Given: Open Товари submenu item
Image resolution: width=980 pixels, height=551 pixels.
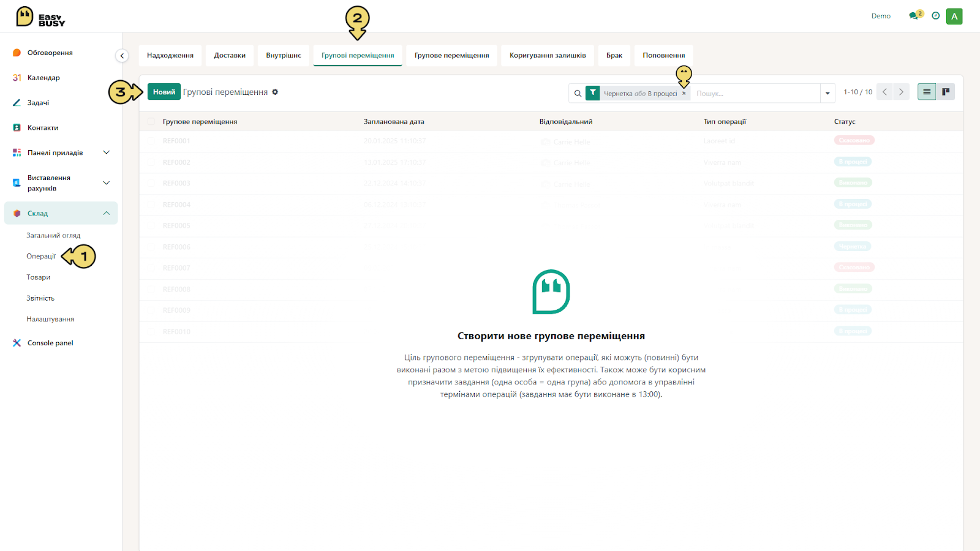Looking at the screenshot, I should pos(39,277).
